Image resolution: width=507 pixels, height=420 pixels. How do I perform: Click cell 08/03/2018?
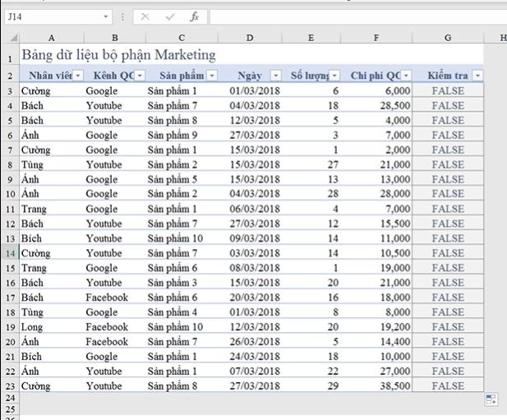pos(250,268)
